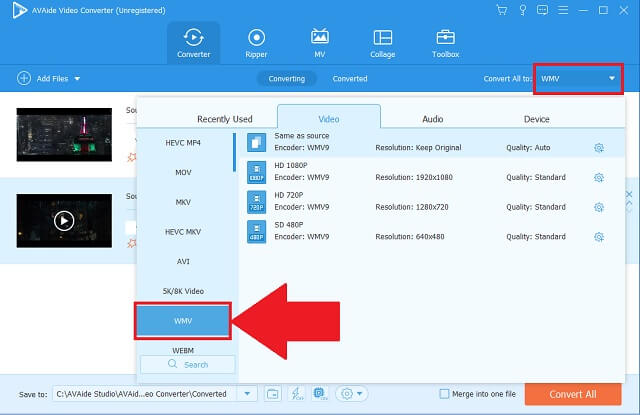Image resolution: width=640 pixels, height=415 pixels.
Task: Choose HEVC MKV format
Action: (183, 232)
